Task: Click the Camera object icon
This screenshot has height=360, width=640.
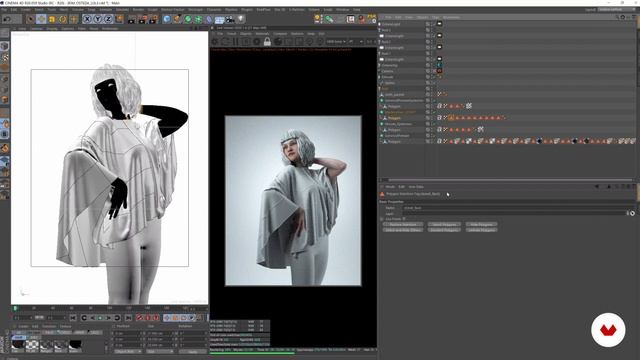Action: [x=230, y=19]
